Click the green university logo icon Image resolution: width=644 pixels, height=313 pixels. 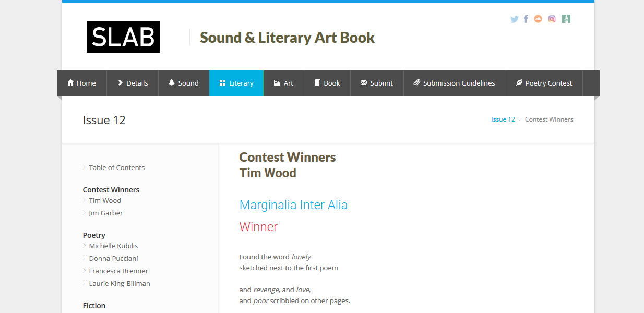tap(566, 19)
